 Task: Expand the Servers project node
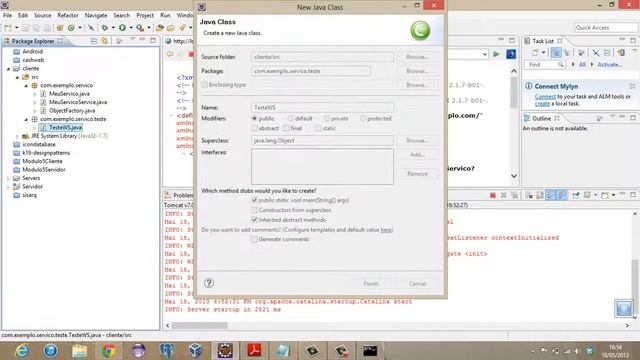[8, 178]
